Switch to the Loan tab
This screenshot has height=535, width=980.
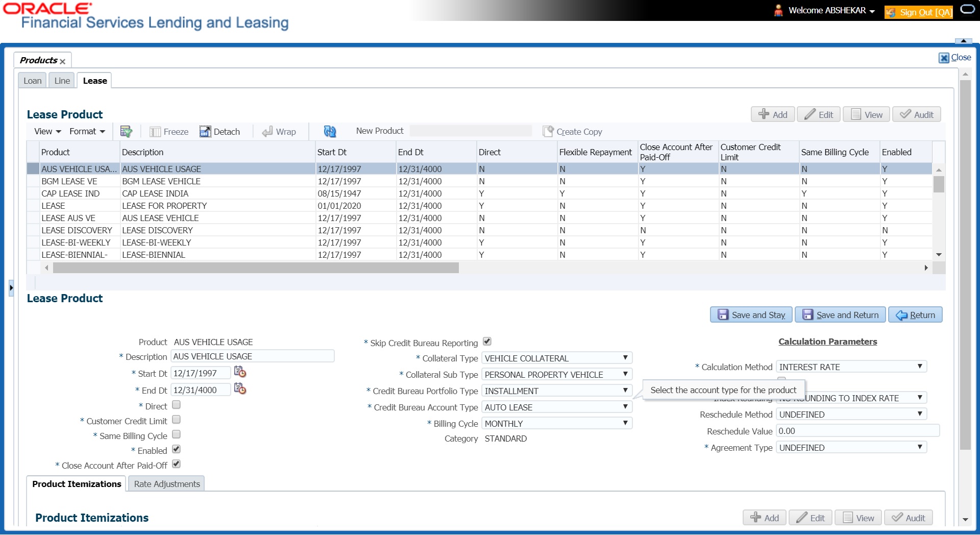33,81
